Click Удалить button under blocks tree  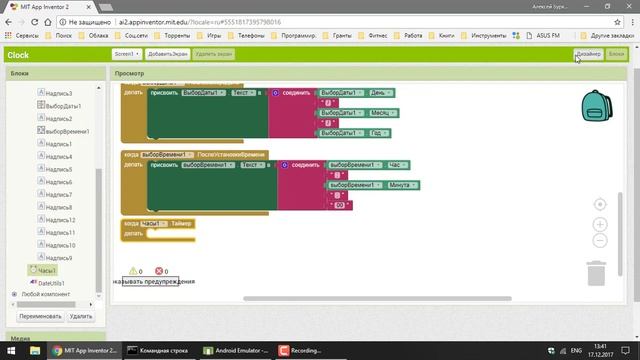tap(80, 316)
